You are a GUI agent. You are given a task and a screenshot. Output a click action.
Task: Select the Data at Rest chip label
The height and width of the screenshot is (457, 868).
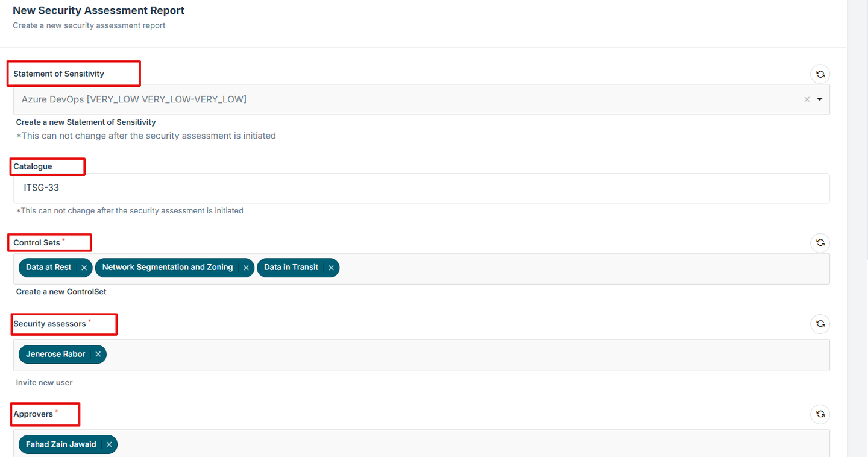(x=49, y=268)
